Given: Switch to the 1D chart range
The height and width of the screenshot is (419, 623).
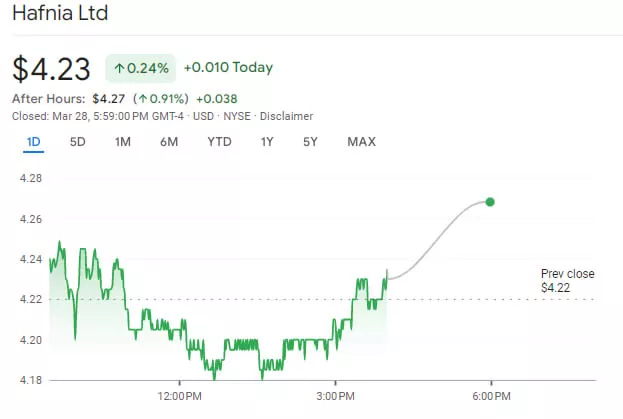Looking at the screenshot, I should [33, 142].
